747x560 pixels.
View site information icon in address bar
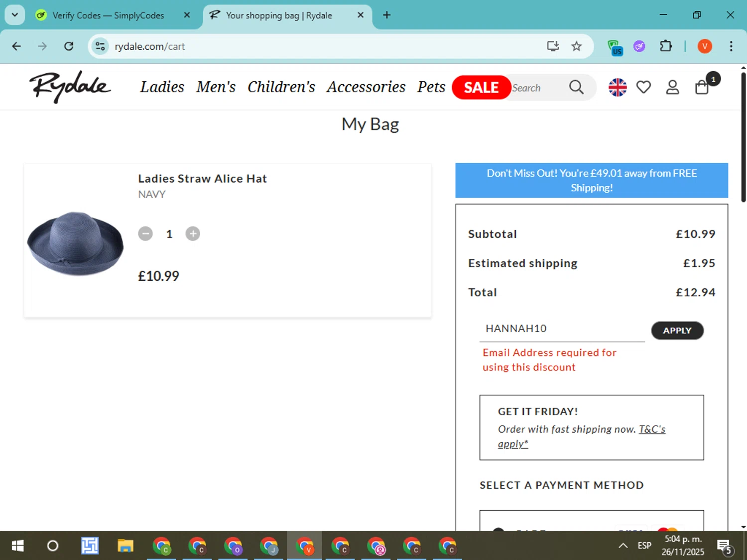pyautogui.click(x=100, y=46)
